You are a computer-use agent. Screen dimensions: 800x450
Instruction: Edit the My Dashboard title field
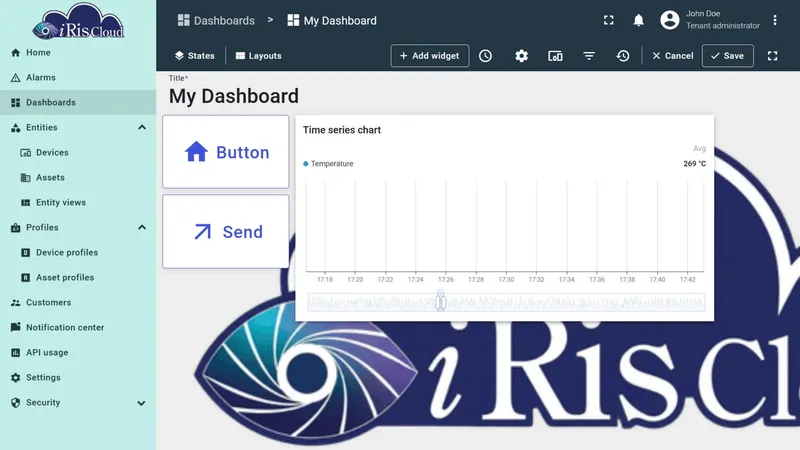pyautogui.click(x=234, y=96)
